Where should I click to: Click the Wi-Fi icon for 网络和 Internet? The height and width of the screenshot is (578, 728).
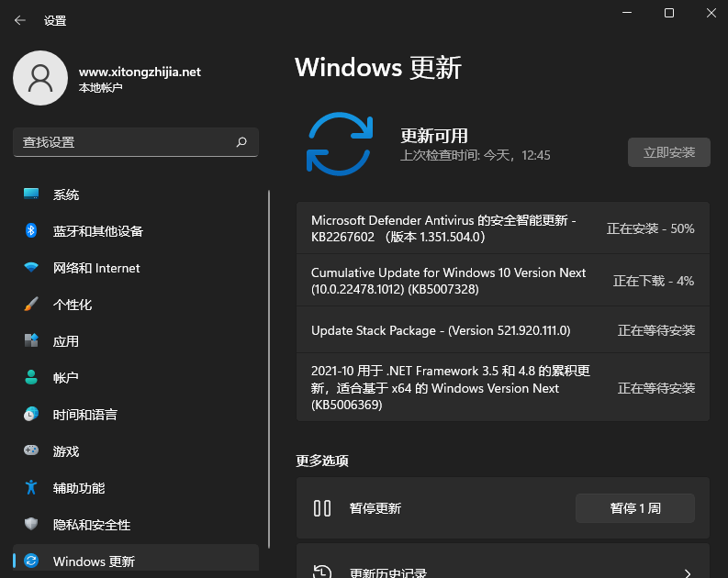pos(31,267)
